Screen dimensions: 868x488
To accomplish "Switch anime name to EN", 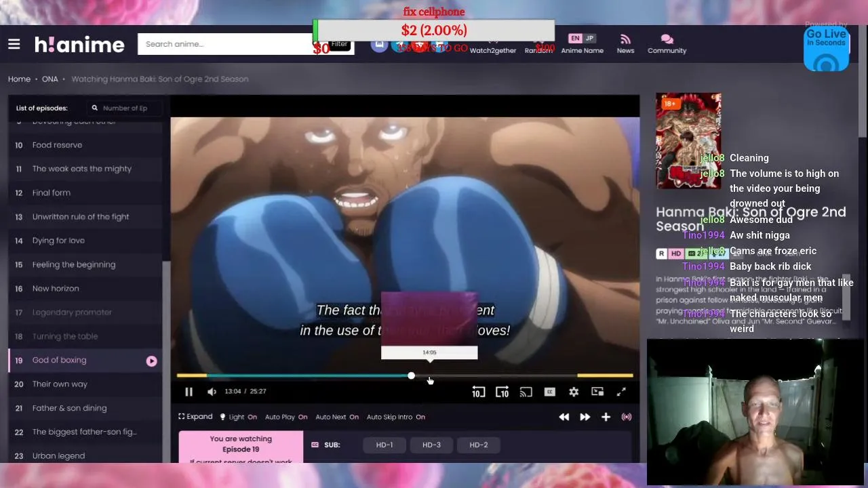I will tap(575, 39).
